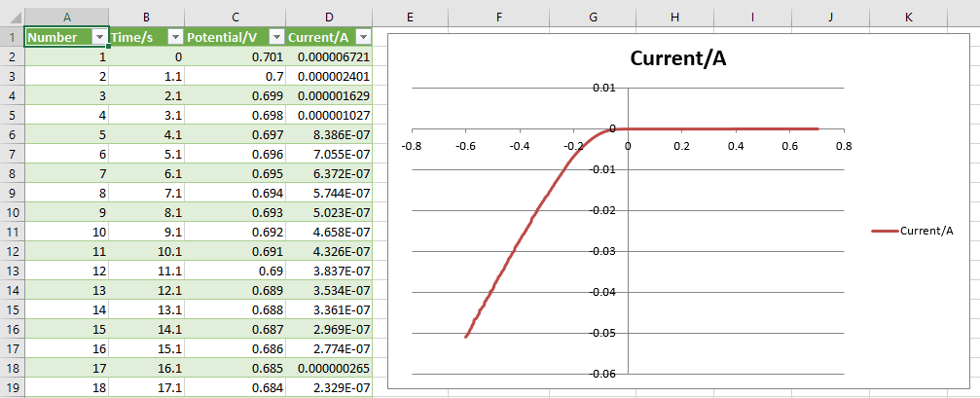This screenshot has width=980, height=398.
Task: Click the Current/A legend entry
Action: pos(913,232)
